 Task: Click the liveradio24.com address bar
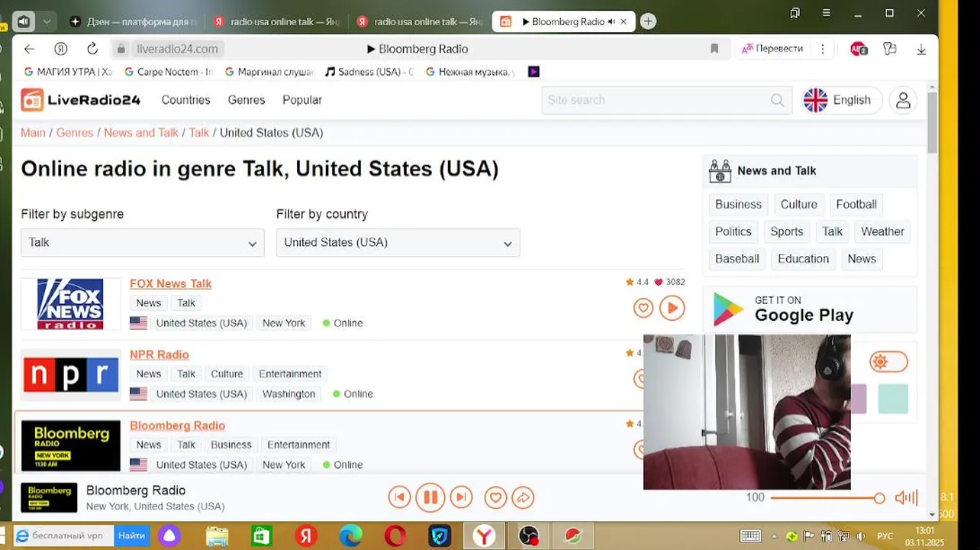point(177,49)
